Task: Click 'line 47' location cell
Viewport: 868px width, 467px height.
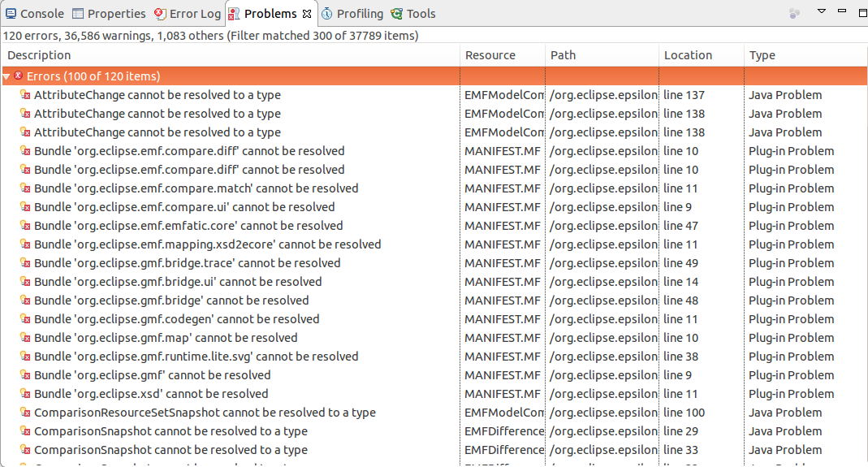Action: pyautogui.click(x=681, y=226)
